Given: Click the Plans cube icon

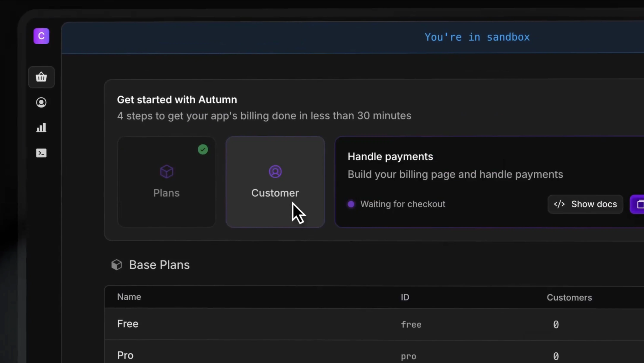Looking at the screenshot, I should point(167,172).
